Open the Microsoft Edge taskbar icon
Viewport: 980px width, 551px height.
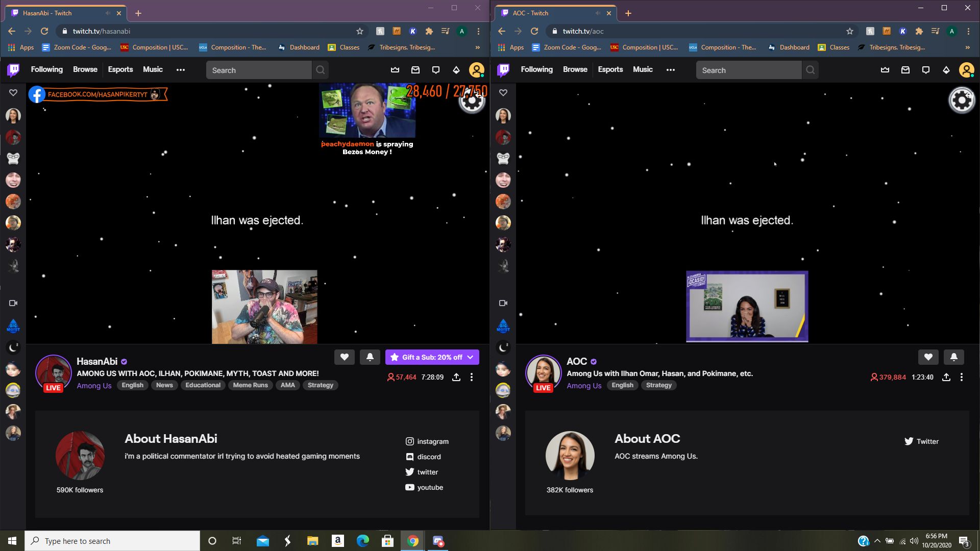pos(362,541)
